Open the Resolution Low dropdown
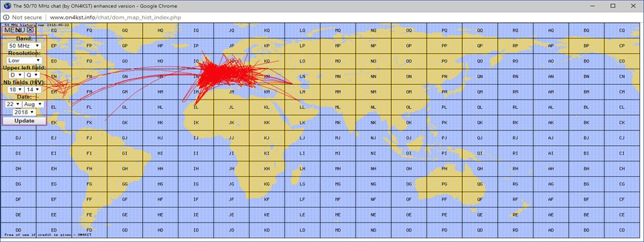The height and width of the screenshot is (242, 644). [24, 60]
